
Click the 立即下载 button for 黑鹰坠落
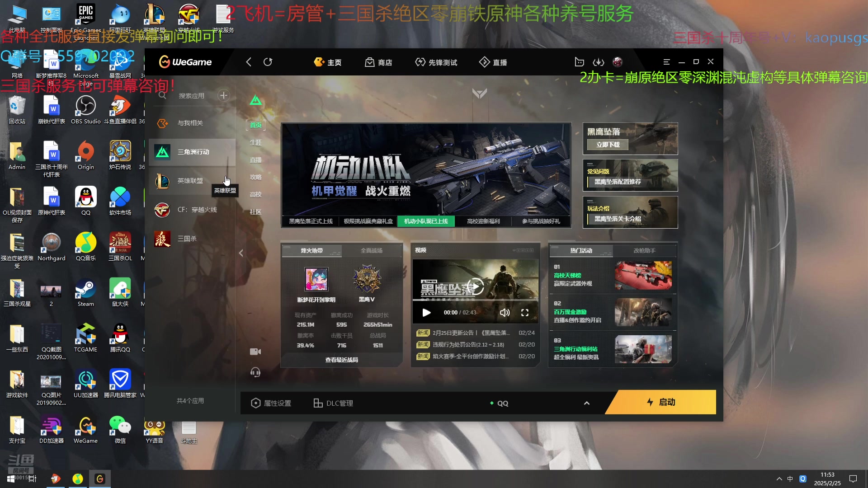click(x=608, y=145)
